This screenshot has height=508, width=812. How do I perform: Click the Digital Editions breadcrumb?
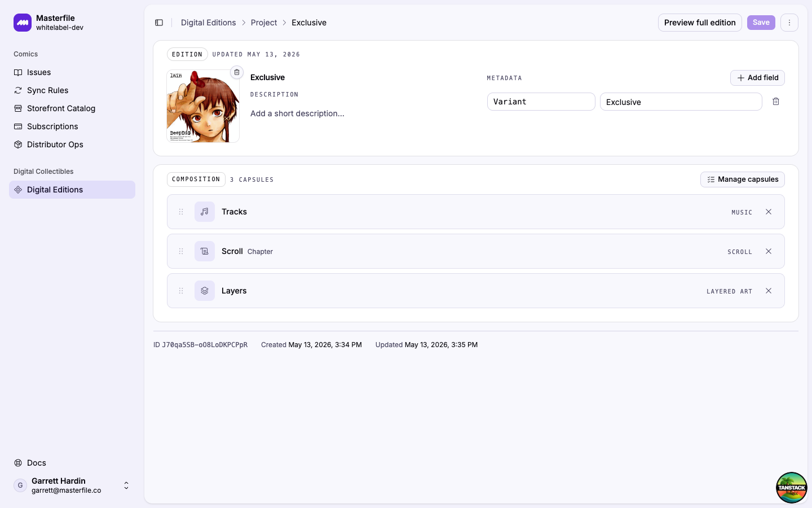point(208,23)
